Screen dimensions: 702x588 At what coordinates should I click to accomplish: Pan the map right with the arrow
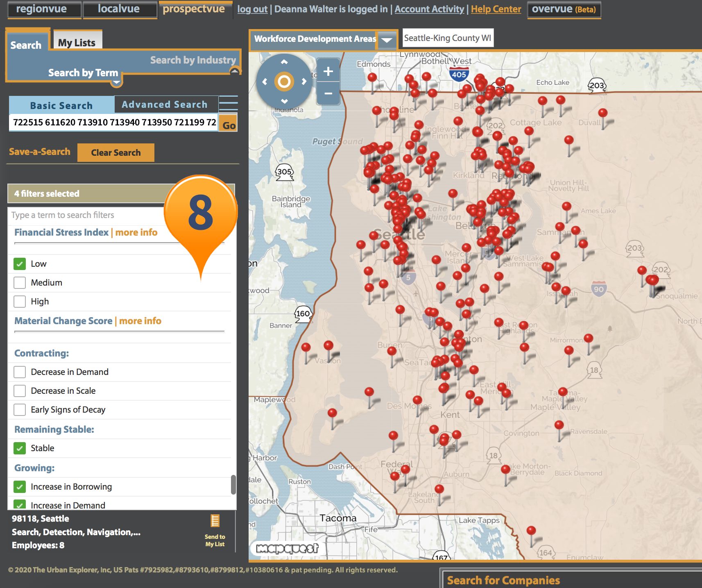click(x=304, y=82)
